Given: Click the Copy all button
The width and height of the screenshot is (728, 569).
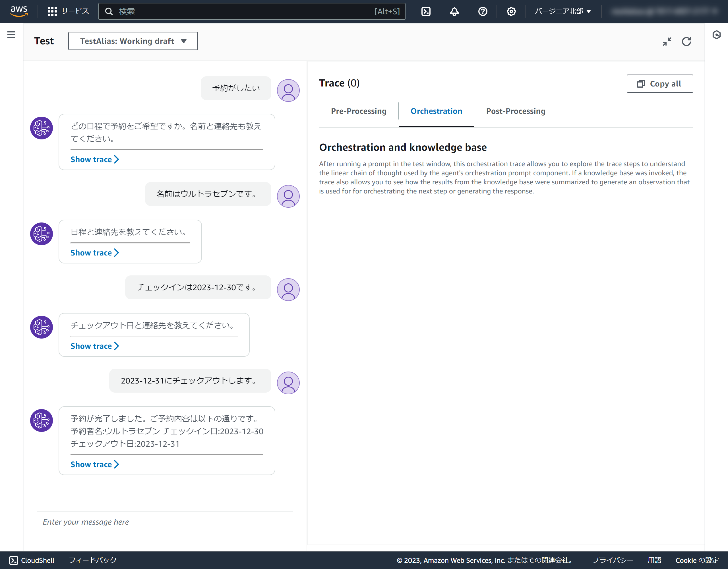Looking at the screenshot, I should 659,84.
